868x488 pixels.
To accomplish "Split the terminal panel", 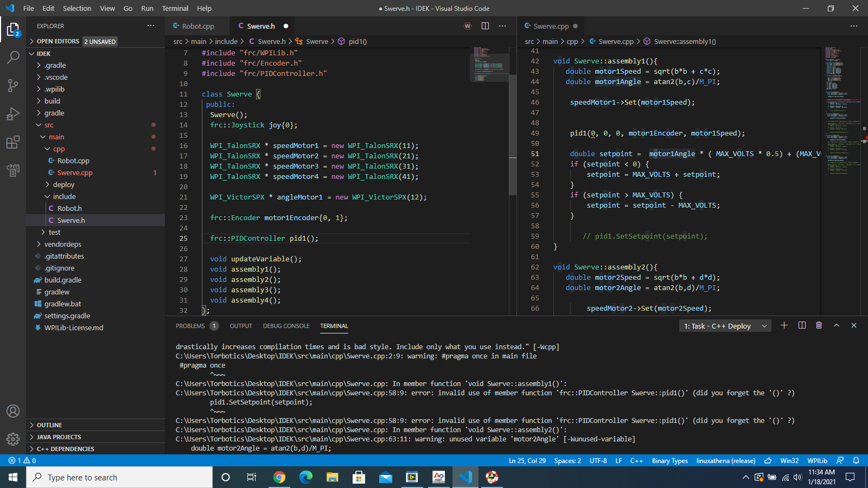I will click(802, 325).
